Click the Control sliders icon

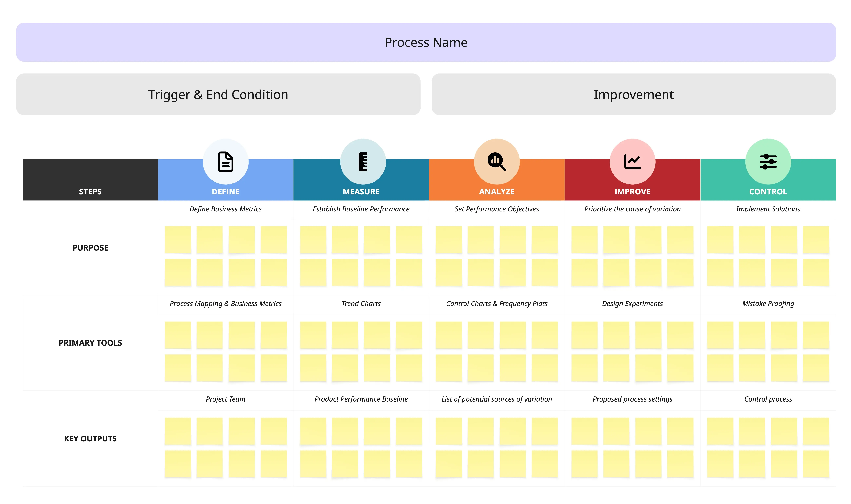768,162
